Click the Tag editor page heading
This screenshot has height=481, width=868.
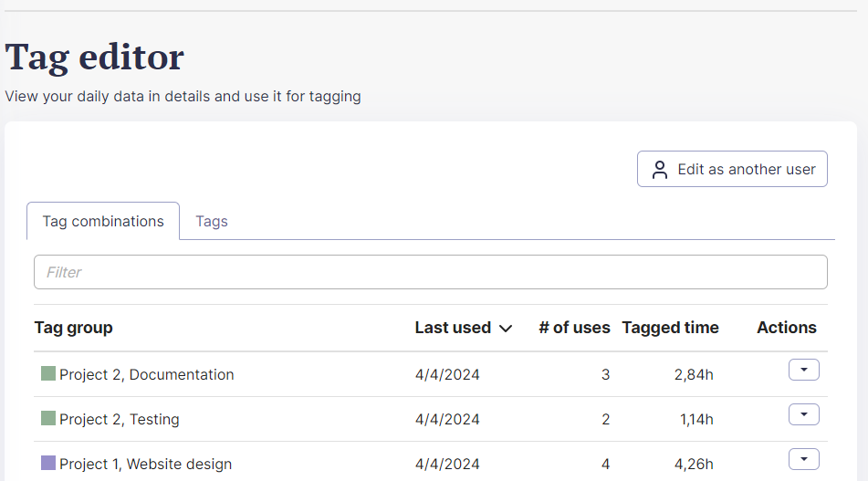[95, 57]
